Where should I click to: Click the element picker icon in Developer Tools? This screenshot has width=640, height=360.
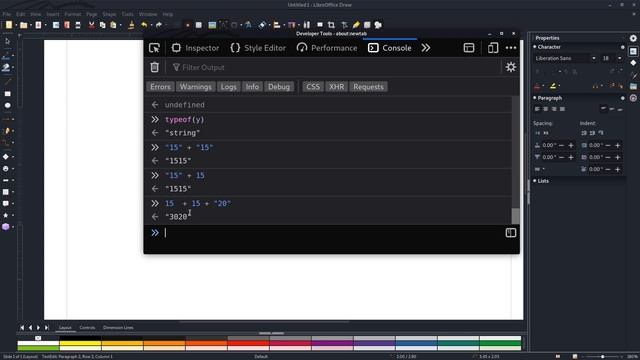[154, 48]
